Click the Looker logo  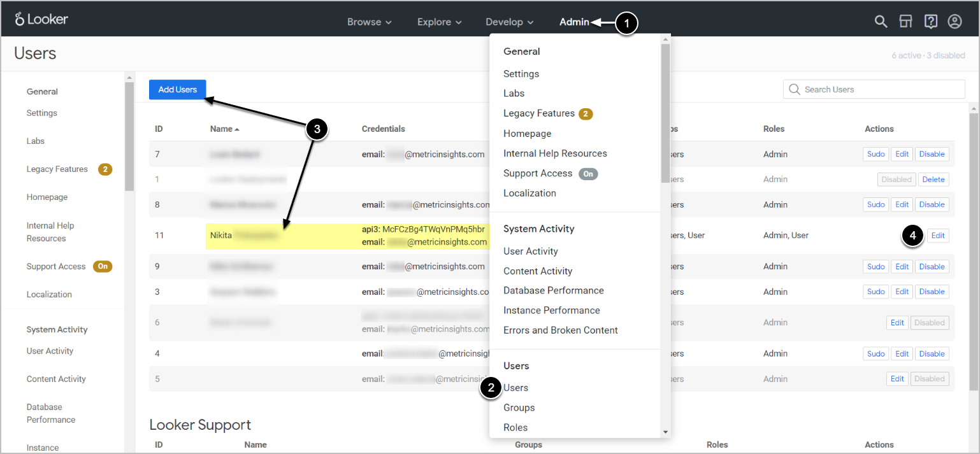pyautogui.click(x=41, y=19)
